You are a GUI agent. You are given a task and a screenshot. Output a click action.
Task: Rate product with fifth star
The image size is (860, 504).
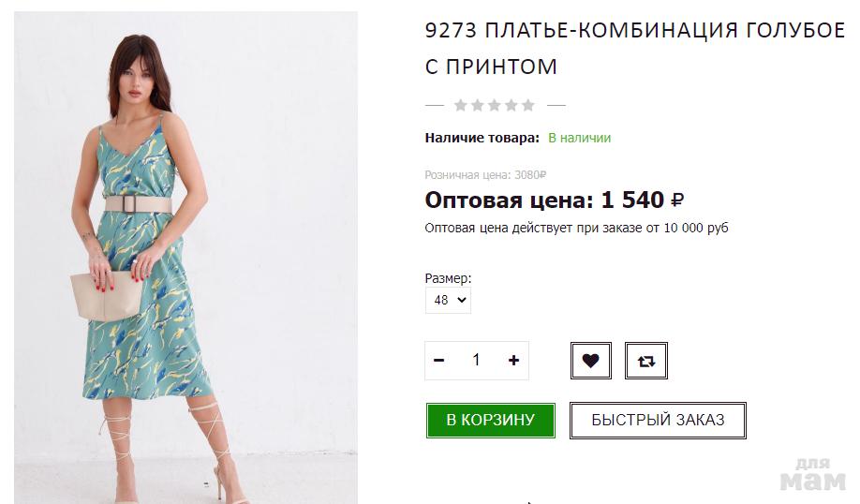[x=527, y=105]
